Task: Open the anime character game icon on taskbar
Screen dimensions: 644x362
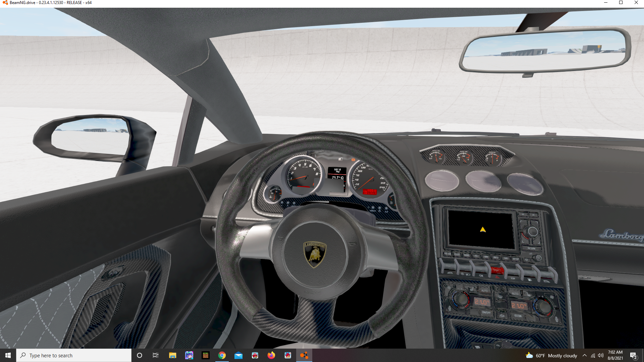Action: click(189, 355)
